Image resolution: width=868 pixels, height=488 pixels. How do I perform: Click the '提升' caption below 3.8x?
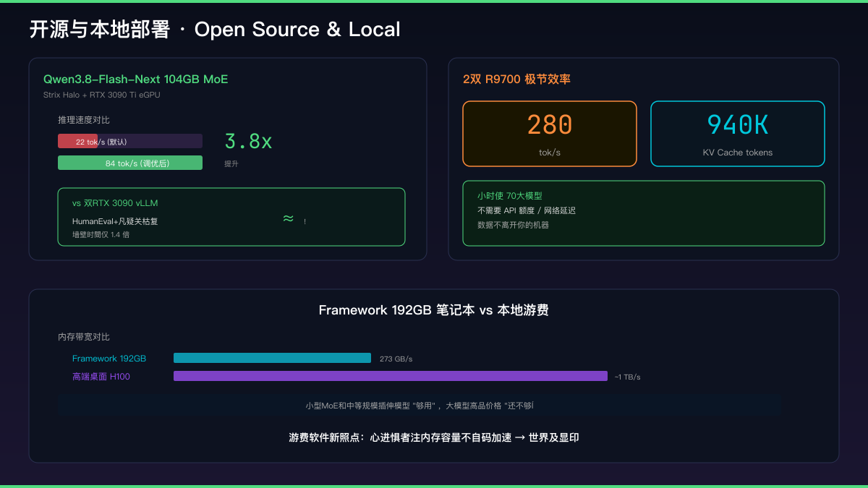(231, 164)
